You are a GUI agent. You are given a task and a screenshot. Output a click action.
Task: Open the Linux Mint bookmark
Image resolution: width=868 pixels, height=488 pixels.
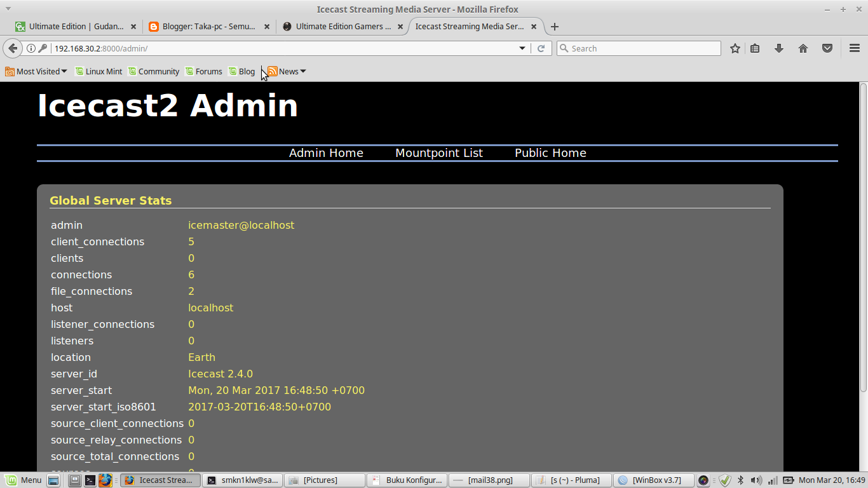[x=98, y=72]
